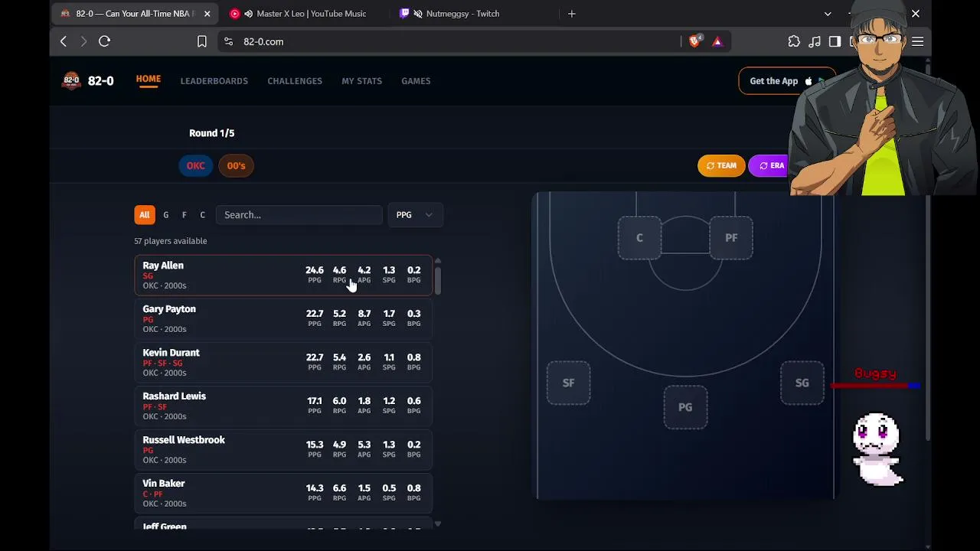Reroll the team with the TEAM button
Viewport: 980px width, 551px height.
pos(721,165)
